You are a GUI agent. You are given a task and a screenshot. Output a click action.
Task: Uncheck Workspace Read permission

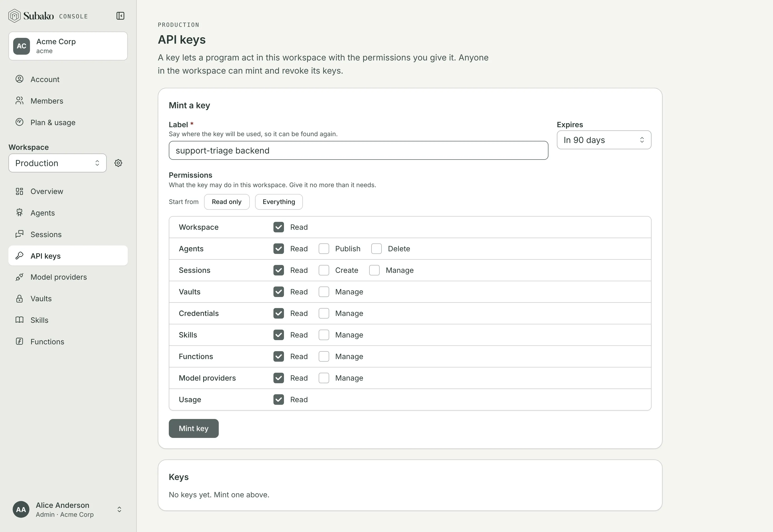point(279,227)
